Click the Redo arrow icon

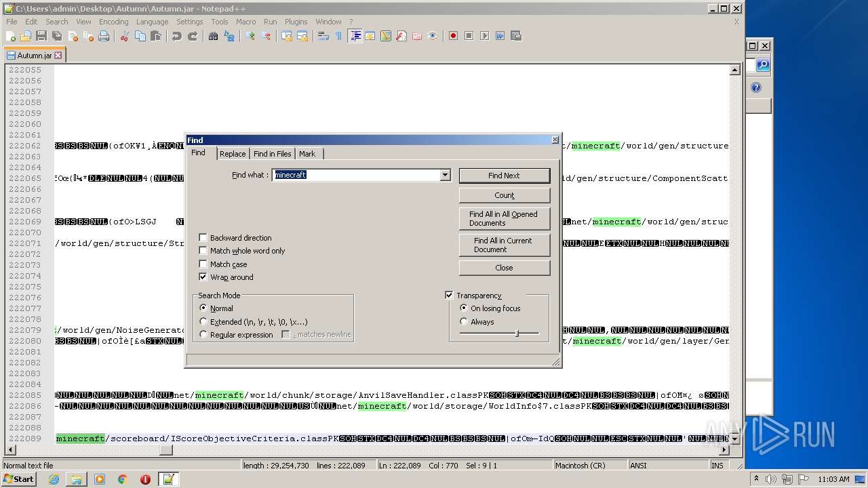(193, 36)
